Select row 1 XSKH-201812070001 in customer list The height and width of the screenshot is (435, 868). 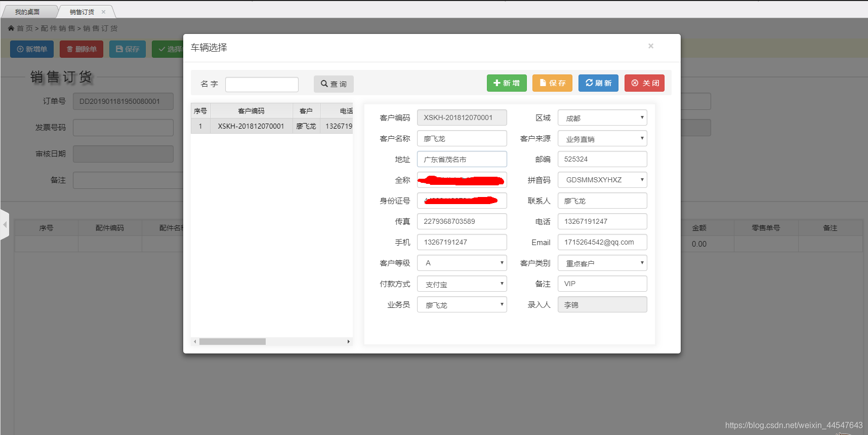pos(272,126)
